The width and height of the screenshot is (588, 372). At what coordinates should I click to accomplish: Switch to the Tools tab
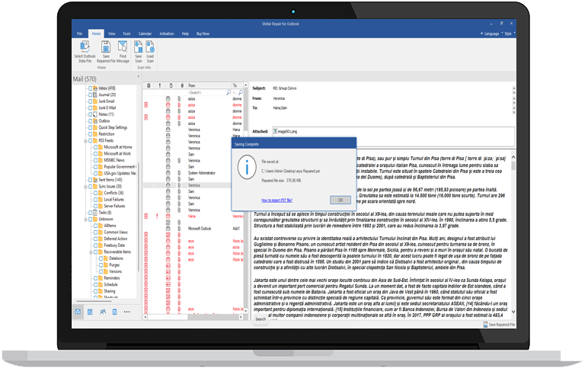[x=126, y=34]
